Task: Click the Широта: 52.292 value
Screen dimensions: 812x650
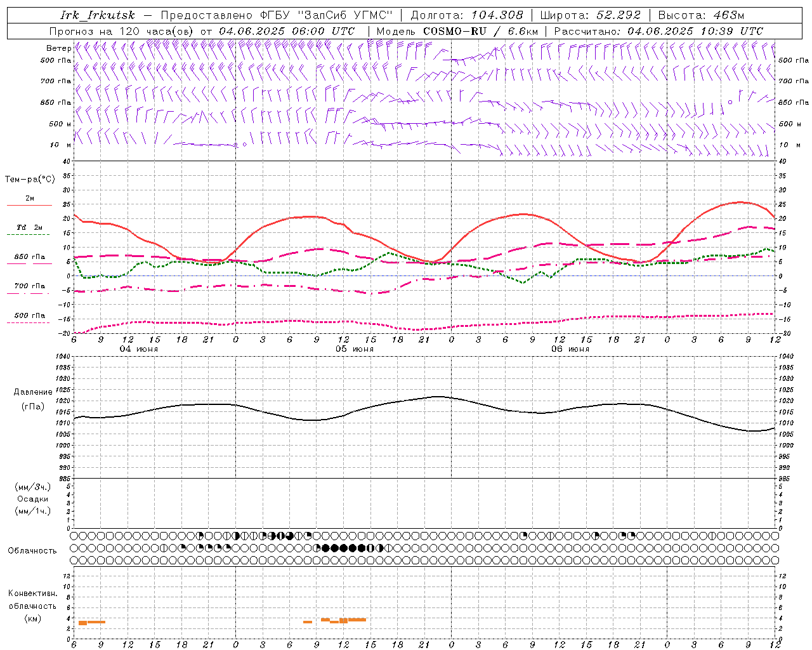Action: coord(591,15)
